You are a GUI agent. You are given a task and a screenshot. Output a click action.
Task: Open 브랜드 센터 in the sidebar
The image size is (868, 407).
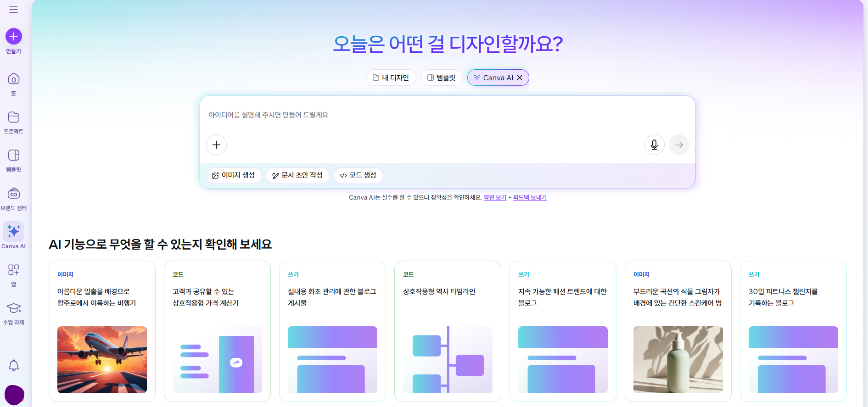14,199
